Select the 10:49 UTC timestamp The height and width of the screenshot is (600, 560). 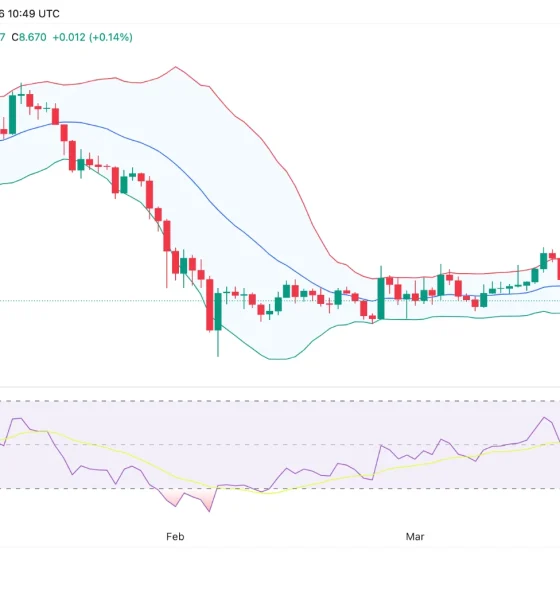[x=34, y=14]
